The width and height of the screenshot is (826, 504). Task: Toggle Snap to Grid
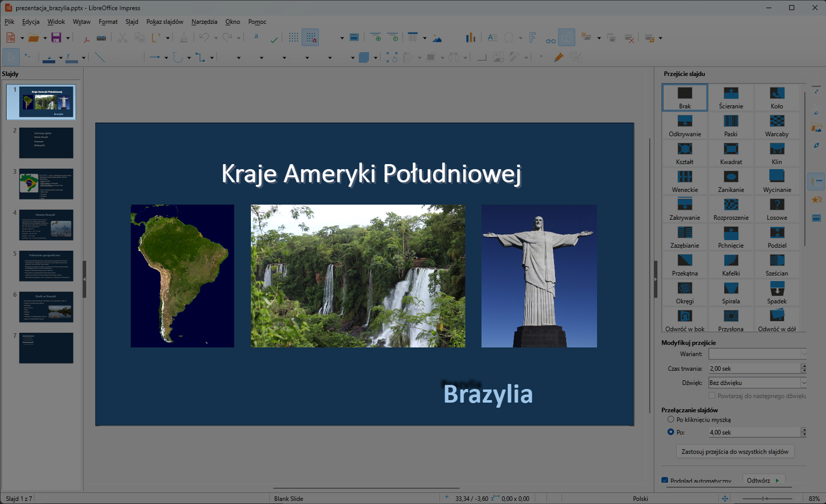(x=311, y=37)
